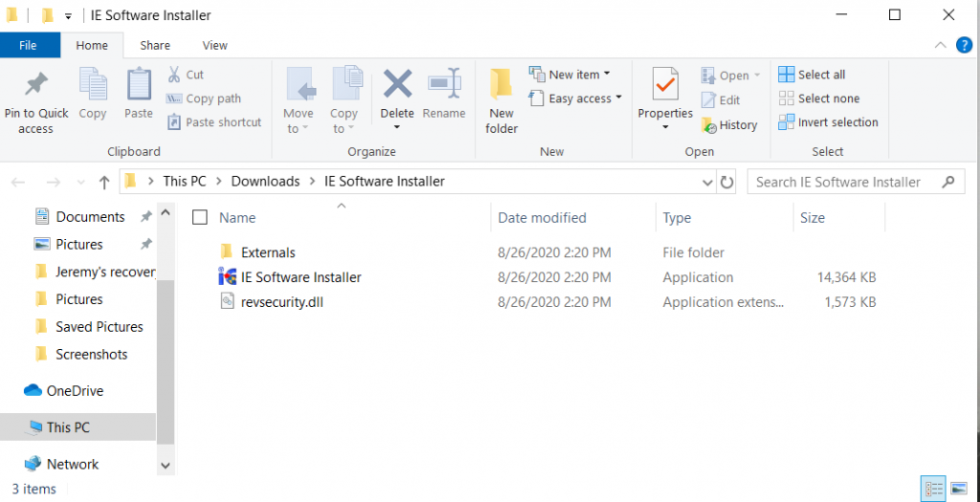Open Screenshots in the sidebar

point(91,354)
